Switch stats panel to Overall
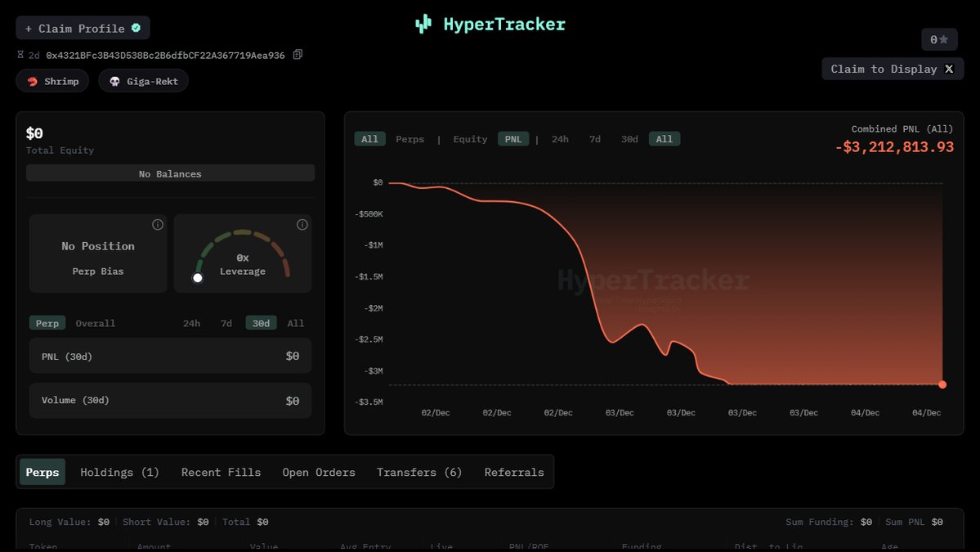The width and height of the screenshot is (980, 552). (96, 323)
